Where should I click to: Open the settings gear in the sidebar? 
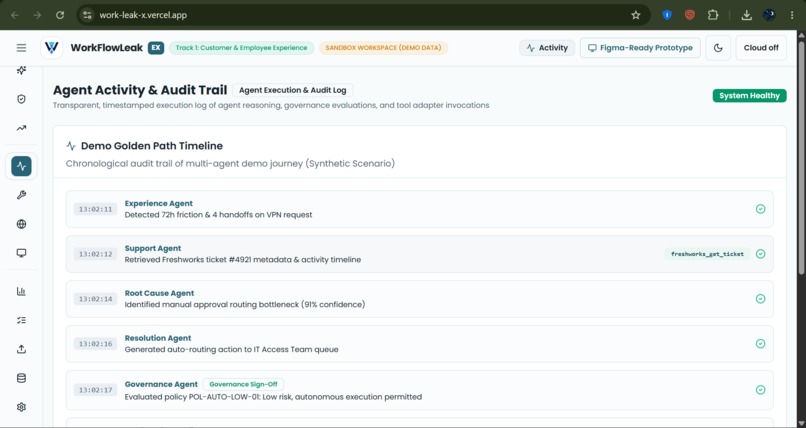[x=21, y=407]
